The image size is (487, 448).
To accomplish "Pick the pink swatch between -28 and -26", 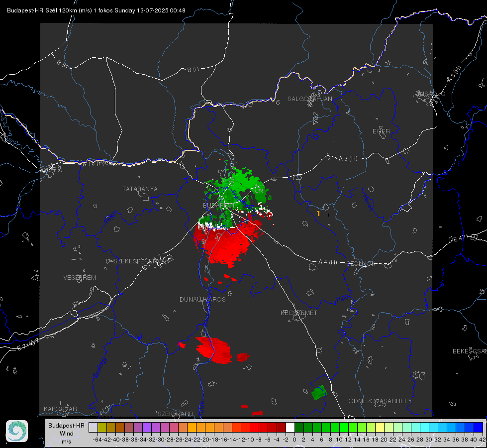I will click(x=174, y=428).
